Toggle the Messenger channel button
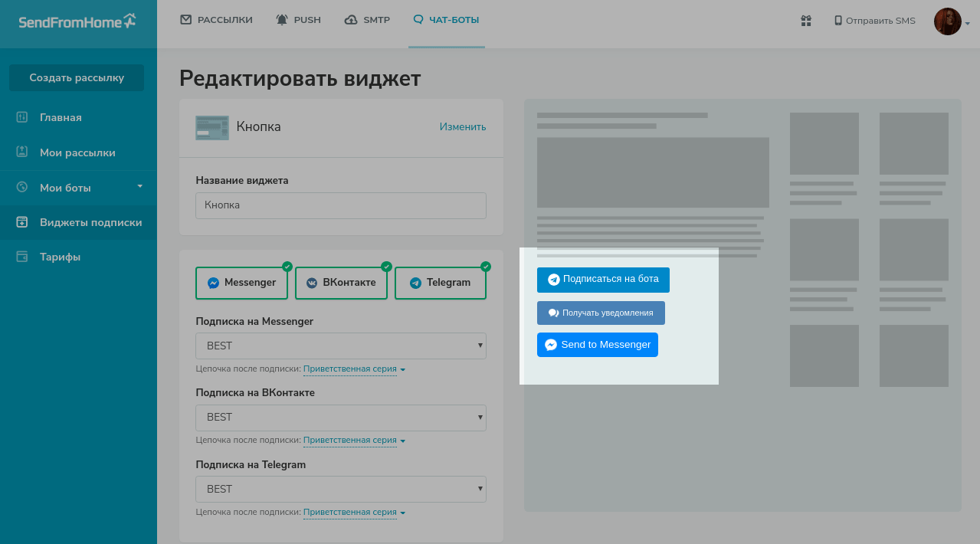 (x=241, y=283)
